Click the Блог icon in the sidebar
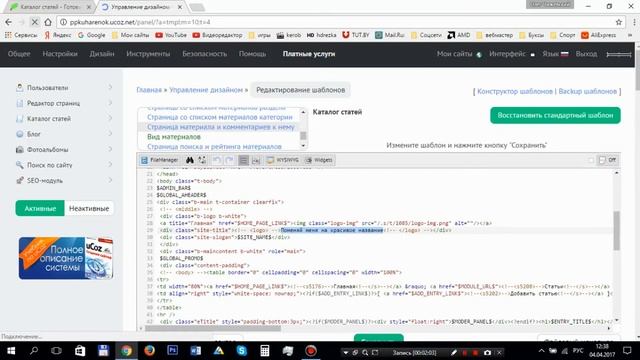This screenshot has height=360, width=640. 20,134
